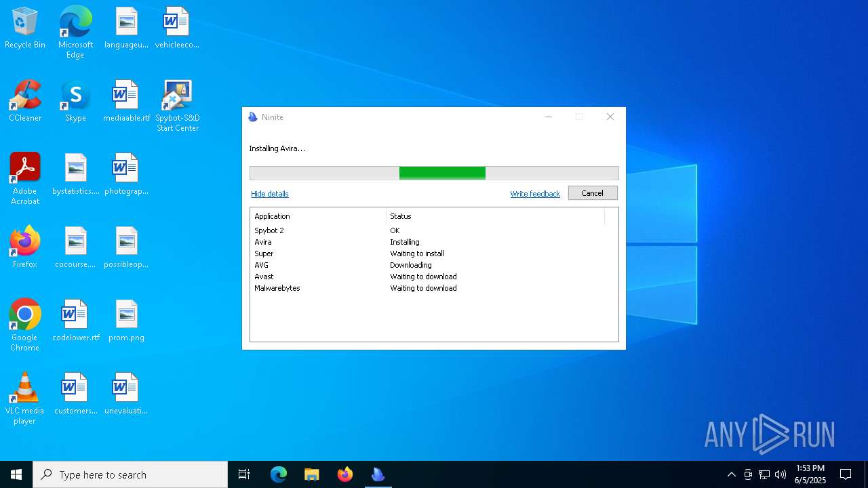The height and width of the screenshot is (488, 868).
Task: Open Microsoft Edge from the taskbar
Action: point(279,474)
